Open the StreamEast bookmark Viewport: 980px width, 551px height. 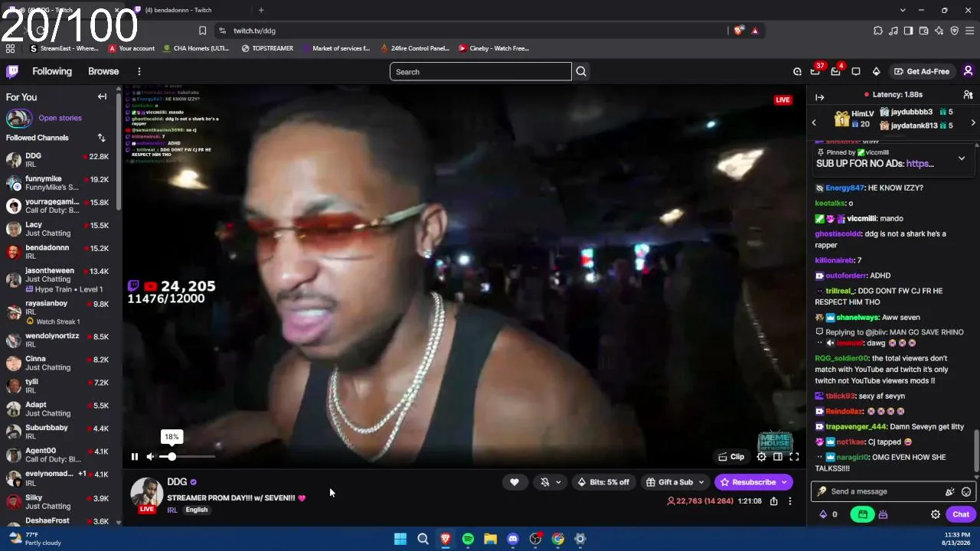point(64,48)
